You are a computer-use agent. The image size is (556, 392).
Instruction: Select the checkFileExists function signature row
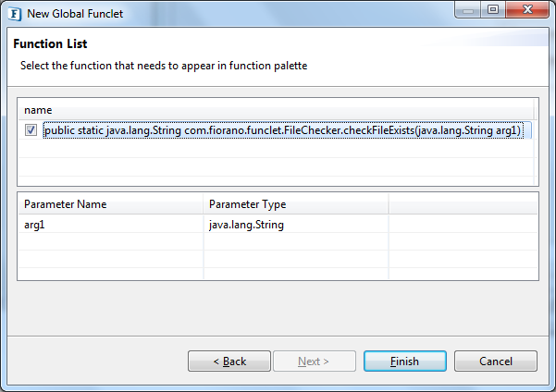[x=282, y=131]
